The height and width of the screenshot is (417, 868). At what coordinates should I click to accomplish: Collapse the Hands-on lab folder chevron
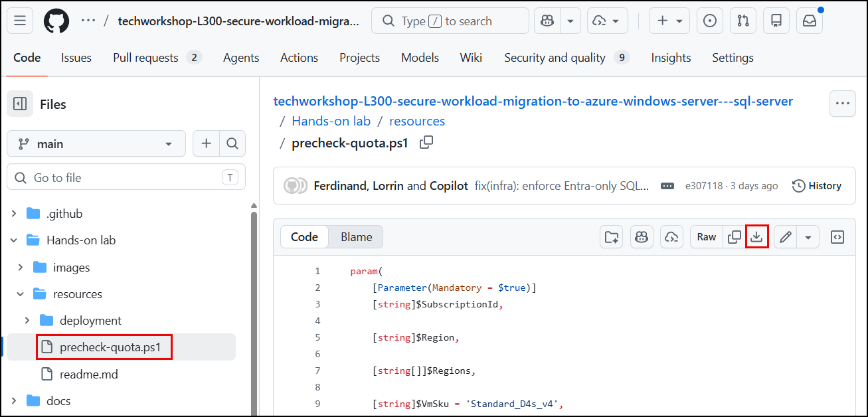point(14,240)
